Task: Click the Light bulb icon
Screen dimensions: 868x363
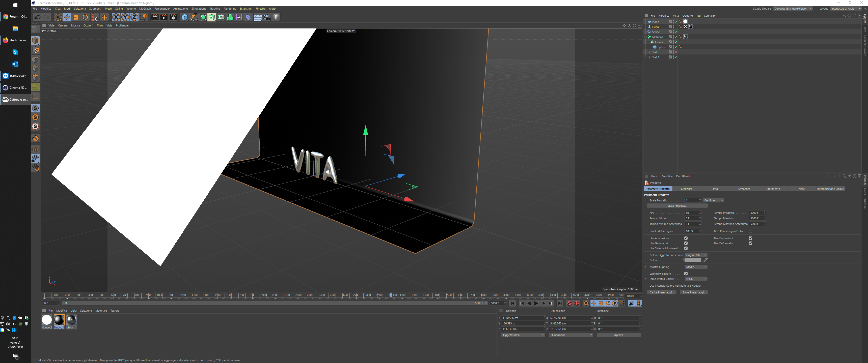Action: [x=276, y=17]
